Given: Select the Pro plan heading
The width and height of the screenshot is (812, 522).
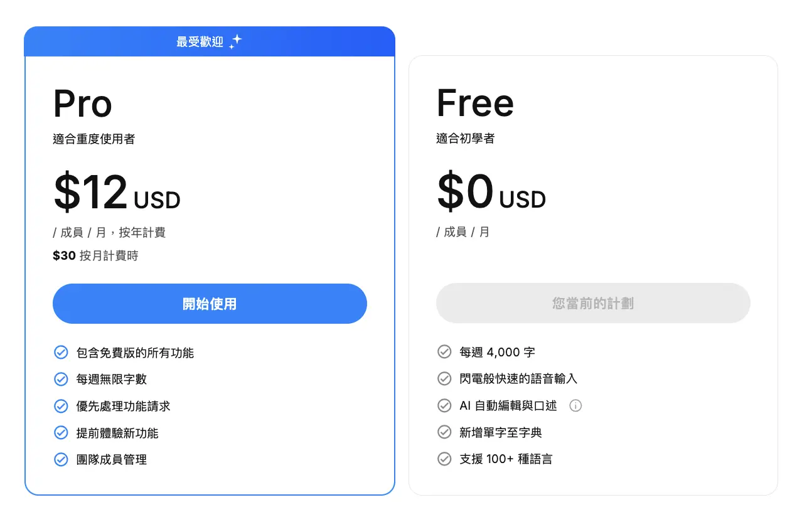Looking at the screenshot, I should [83, 104].
